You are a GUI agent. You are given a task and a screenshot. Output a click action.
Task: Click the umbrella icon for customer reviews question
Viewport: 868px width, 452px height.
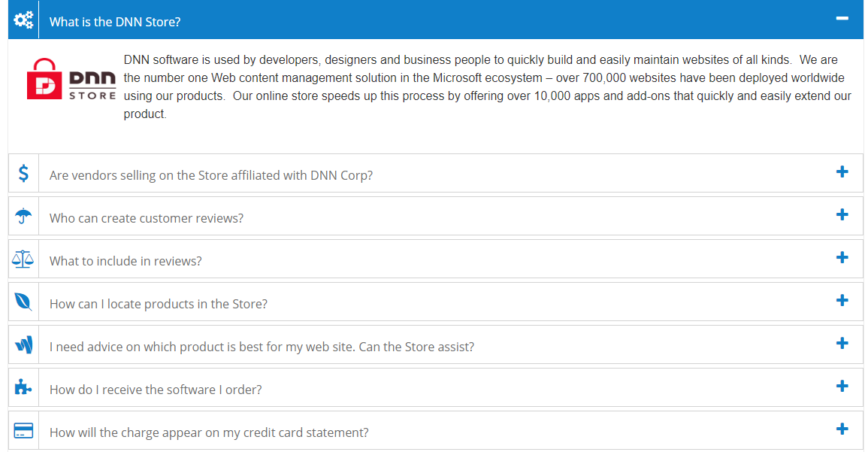[23, 216]
